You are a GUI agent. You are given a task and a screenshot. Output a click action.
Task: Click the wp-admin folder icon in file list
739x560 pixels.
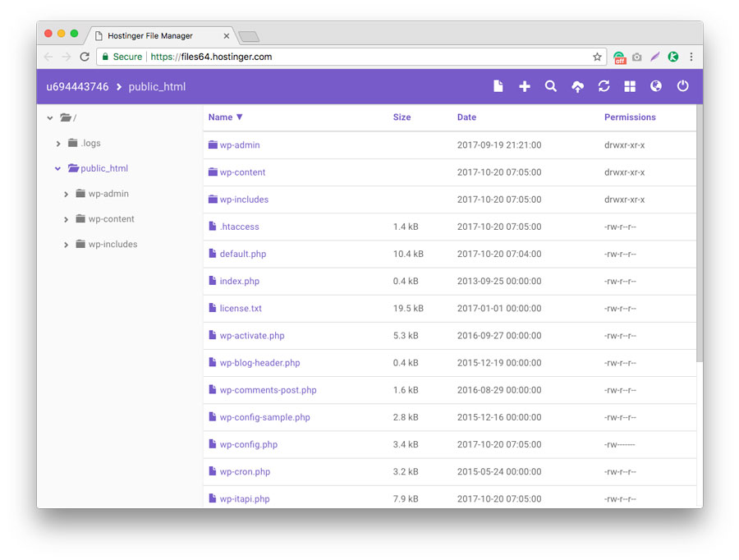[213, 145]
